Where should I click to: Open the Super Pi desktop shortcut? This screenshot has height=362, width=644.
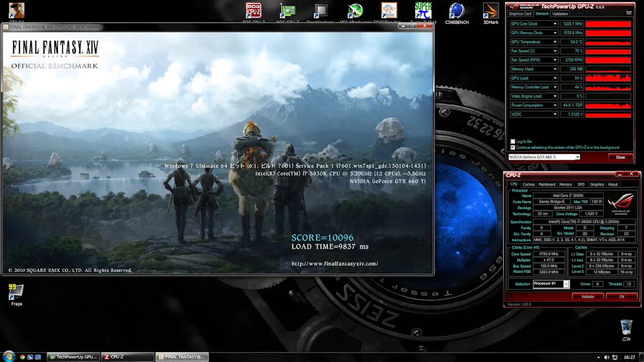coord(423,12)
